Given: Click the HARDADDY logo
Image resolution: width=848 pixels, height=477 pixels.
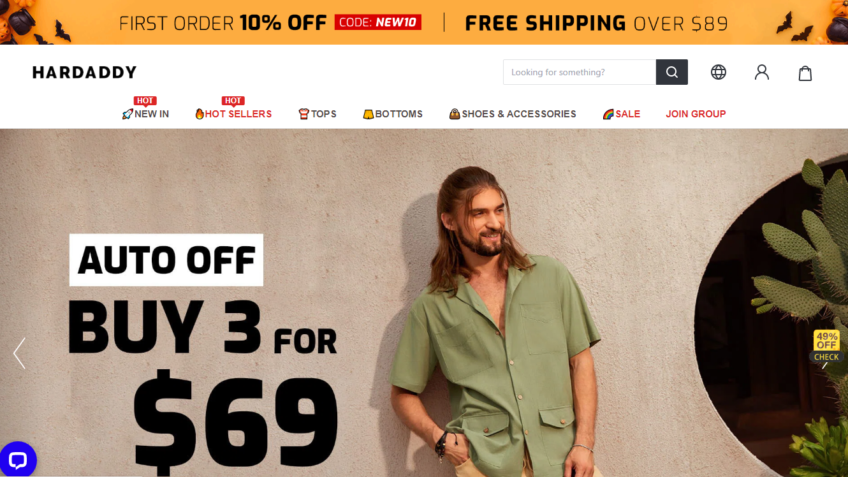Looking at the screenshot, I should pos(84,72).
